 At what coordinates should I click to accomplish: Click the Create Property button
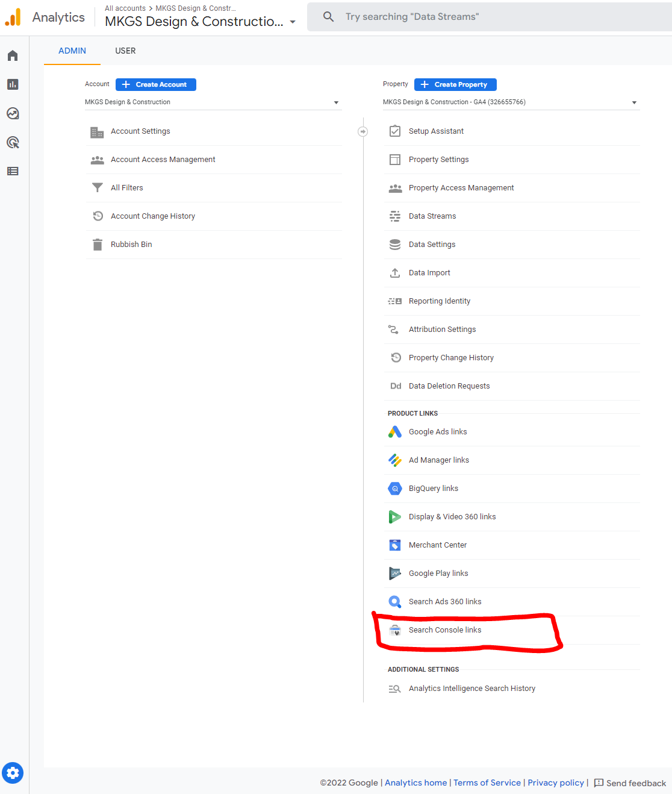pyautogui.click(x=455, y=84)
